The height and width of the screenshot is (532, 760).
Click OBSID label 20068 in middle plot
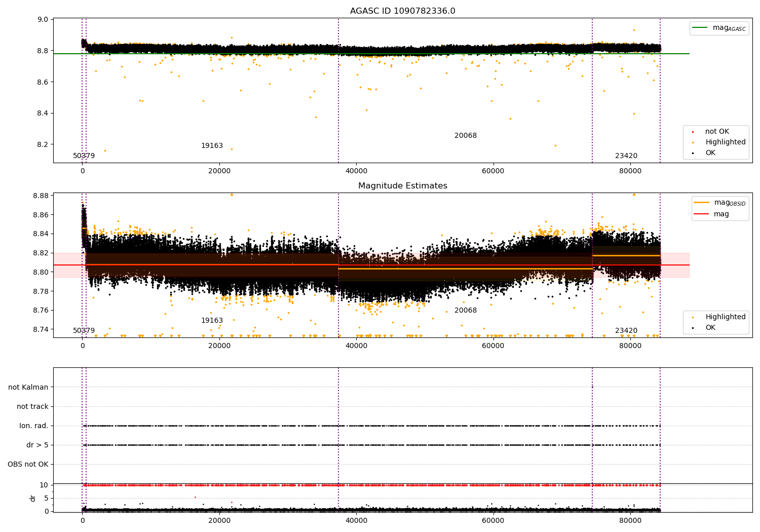[465, 311]
